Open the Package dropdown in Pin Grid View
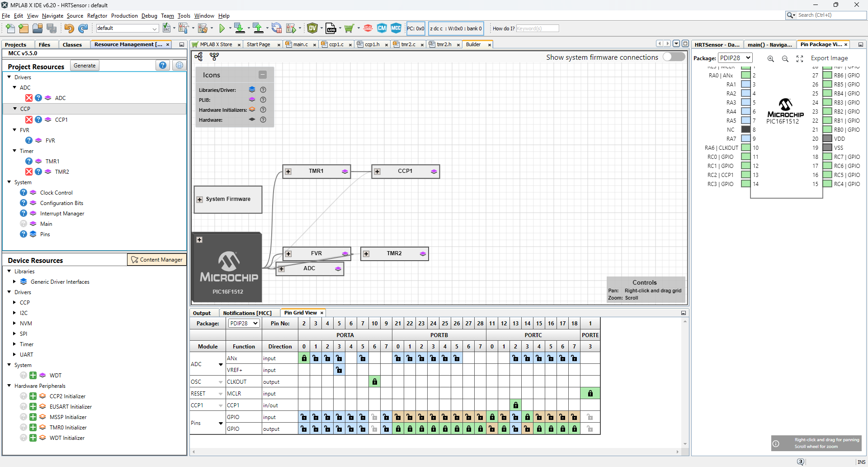The height and width of the screenshot is (467, 868). tap(244, 323)
